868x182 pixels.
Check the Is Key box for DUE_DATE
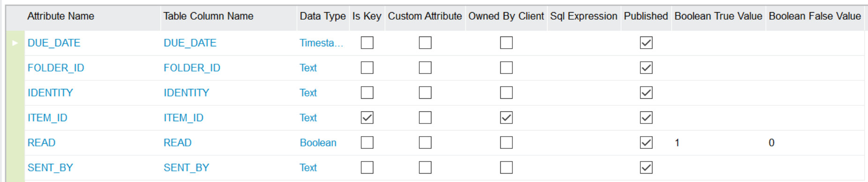(367, 43)
